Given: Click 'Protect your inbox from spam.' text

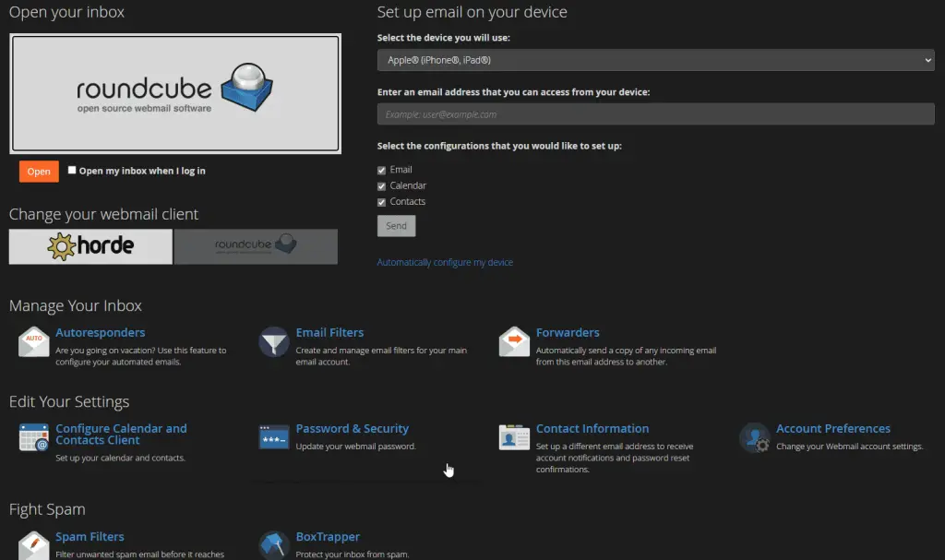Looking at the screenshot, I should coord(352,554).
